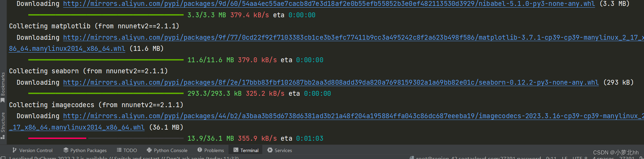The width and height of the screenshot is (644, 159).
Task: Open the Services tool window
Action: click(280, 150)
